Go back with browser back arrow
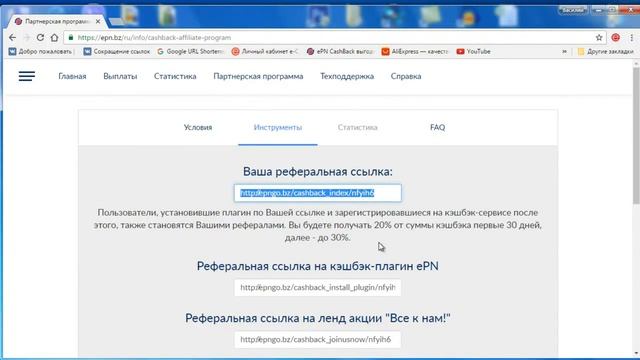 coord(12,38)
